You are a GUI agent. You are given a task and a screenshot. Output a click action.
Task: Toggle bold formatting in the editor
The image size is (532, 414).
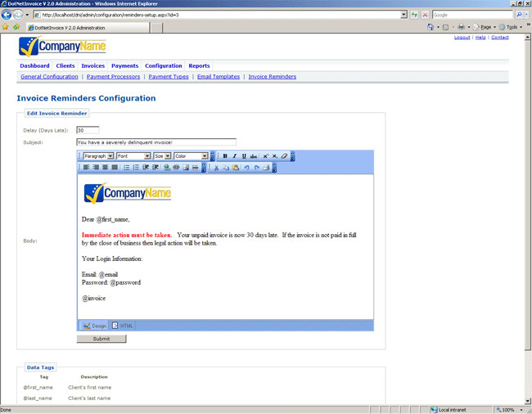[x=225, y=156]
